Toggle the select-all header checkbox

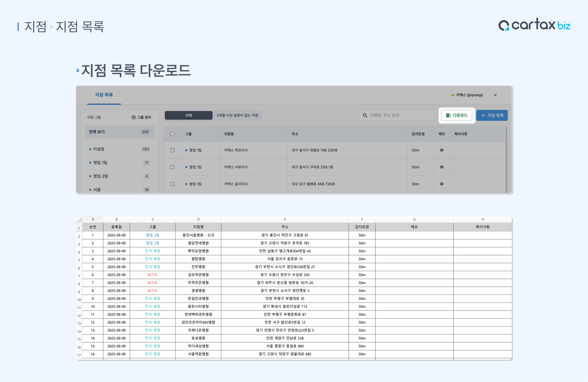172,134
